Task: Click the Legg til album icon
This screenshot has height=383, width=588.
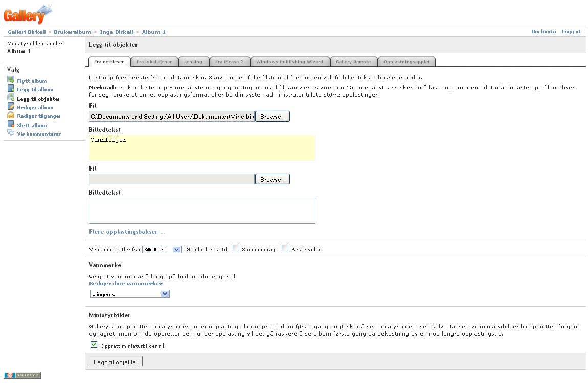Action: (11, 89)
